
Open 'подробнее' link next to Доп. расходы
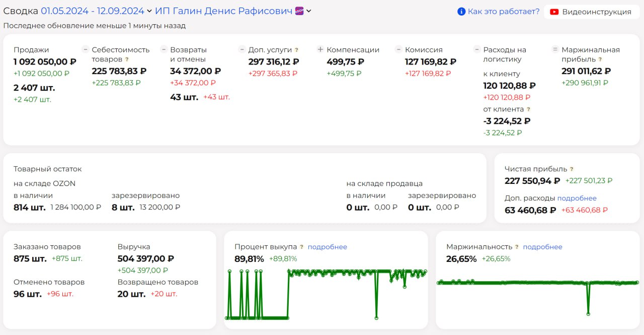[577, 198]
